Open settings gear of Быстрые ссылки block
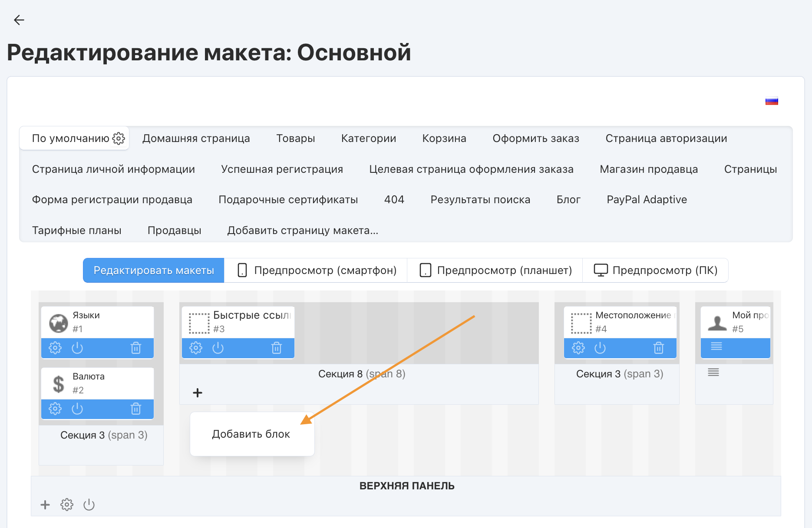This screenshot has width=812, height=528. coord(196,348)
